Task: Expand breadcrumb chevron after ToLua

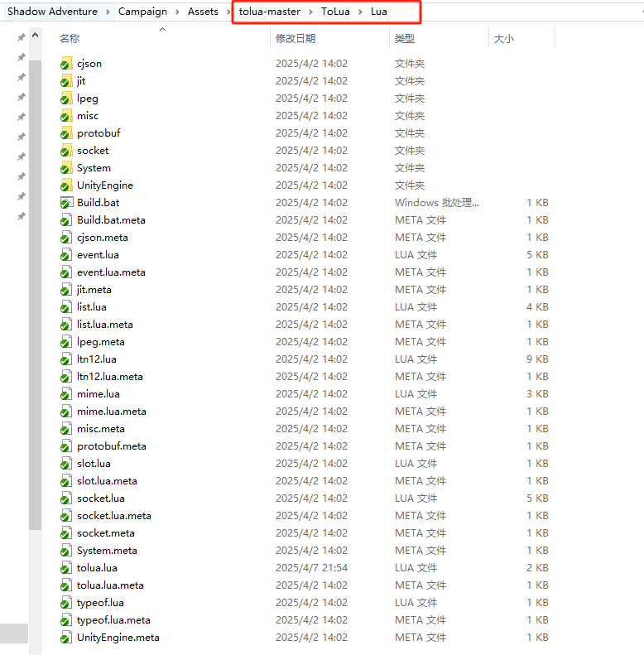Action: [360, 12]
